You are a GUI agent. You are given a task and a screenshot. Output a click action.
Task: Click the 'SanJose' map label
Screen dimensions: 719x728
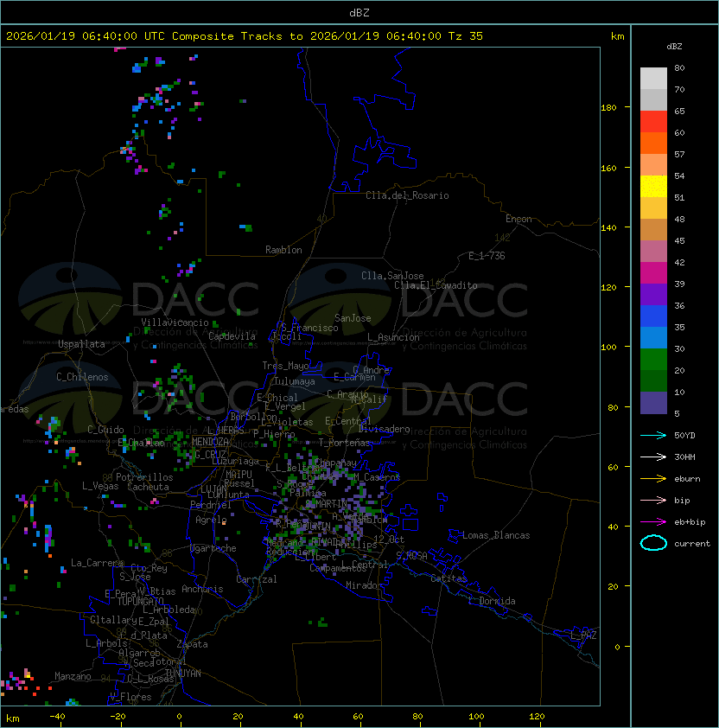point(353,318)
